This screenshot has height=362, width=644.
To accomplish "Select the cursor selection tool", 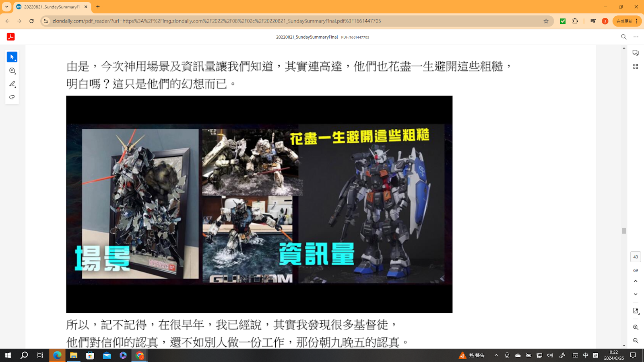I will [12, 57].
